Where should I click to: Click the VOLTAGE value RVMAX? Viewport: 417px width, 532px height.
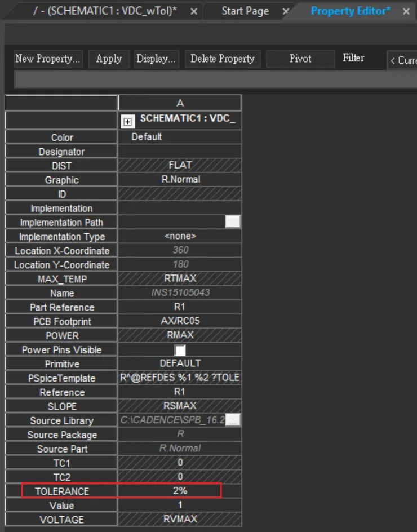(x=180, y=519)
